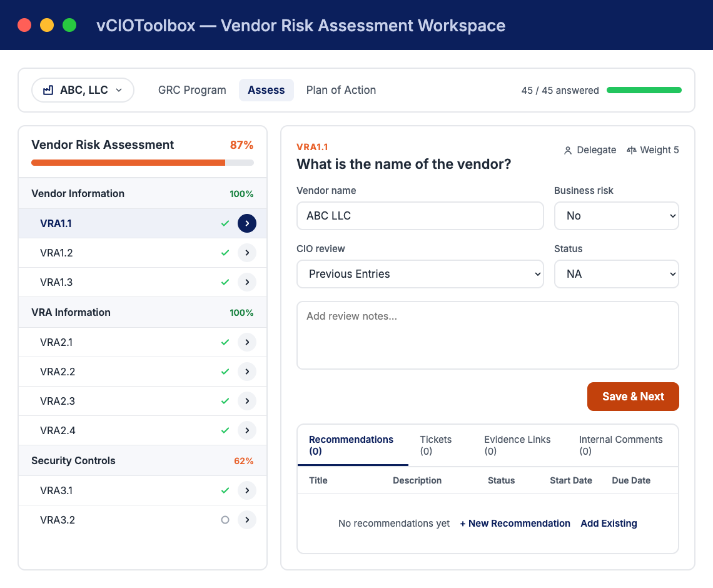
Task: Click the 87% overall score
Action: point(241,145)
